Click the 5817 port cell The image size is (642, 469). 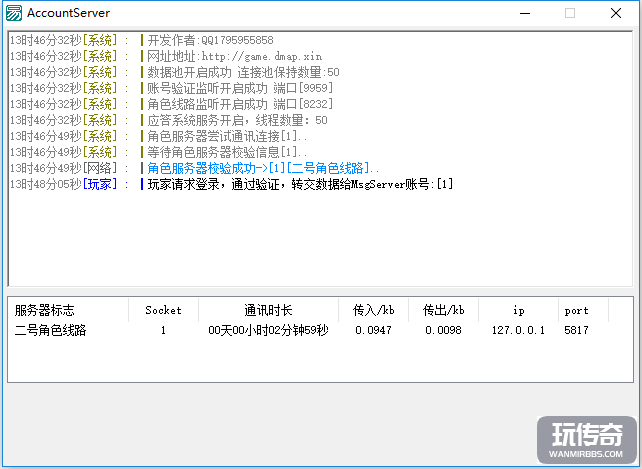click(x=576, y=330)
